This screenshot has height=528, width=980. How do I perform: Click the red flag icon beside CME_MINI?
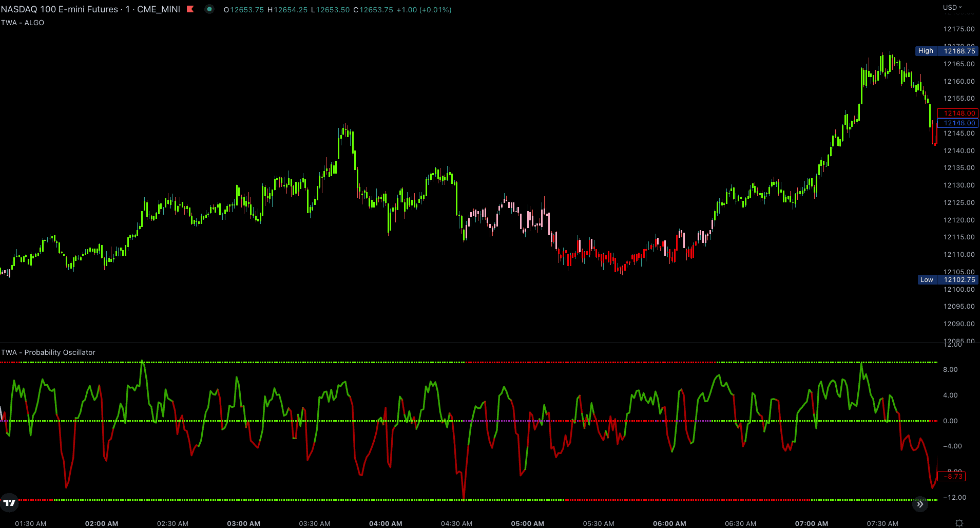click(x=190, y=9)
